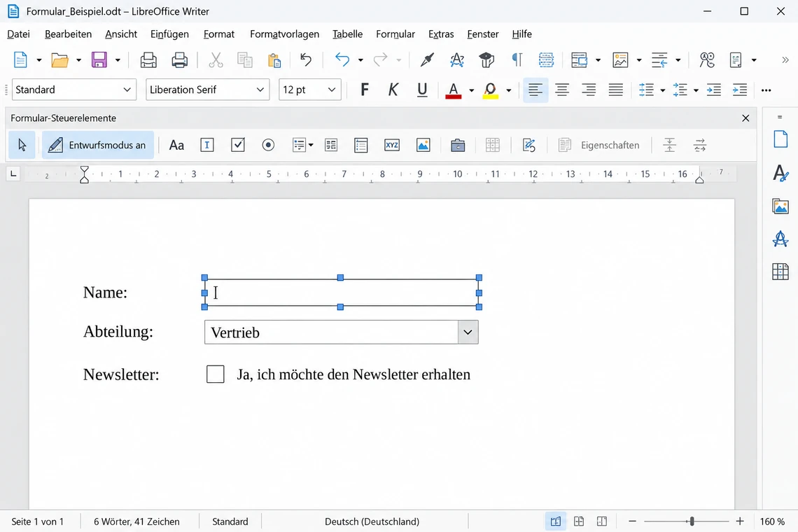Screen dimensions: 798x532
Task: Open the Format menu
Action: (x=219, y=34)
